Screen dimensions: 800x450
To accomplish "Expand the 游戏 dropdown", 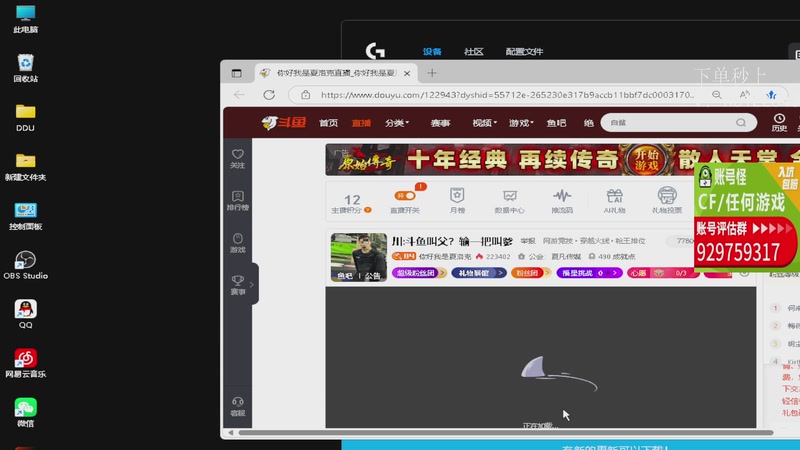I will pyautogui.click(x=521, y=123).
